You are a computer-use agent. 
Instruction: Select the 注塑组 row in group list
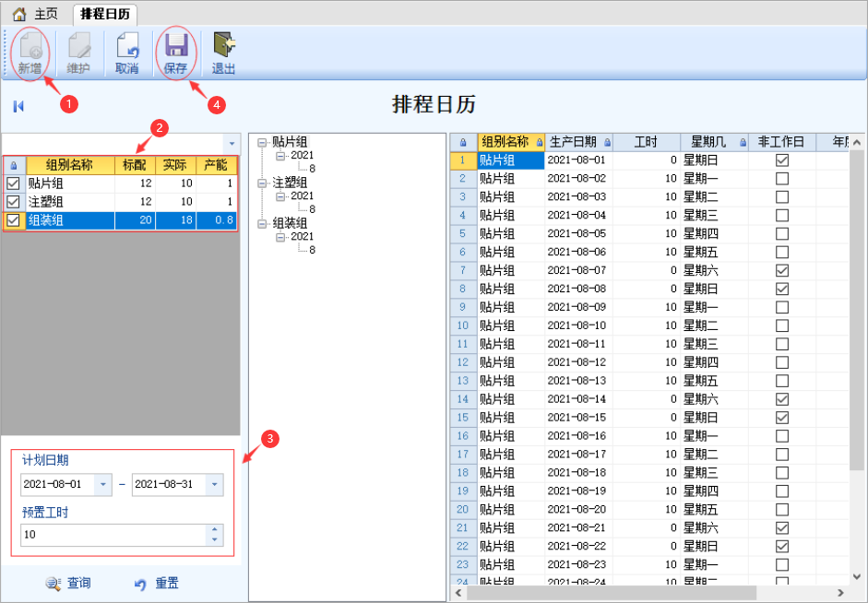pos(121,201)
